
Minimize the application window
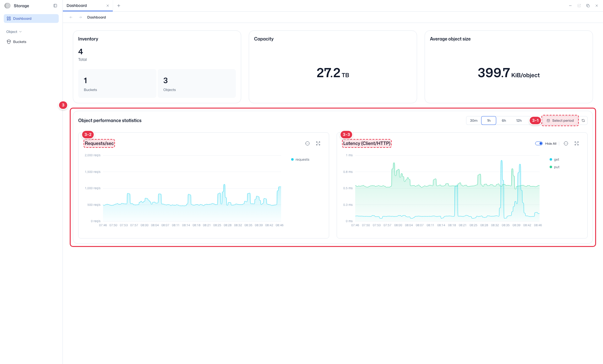tap(570, 6)
